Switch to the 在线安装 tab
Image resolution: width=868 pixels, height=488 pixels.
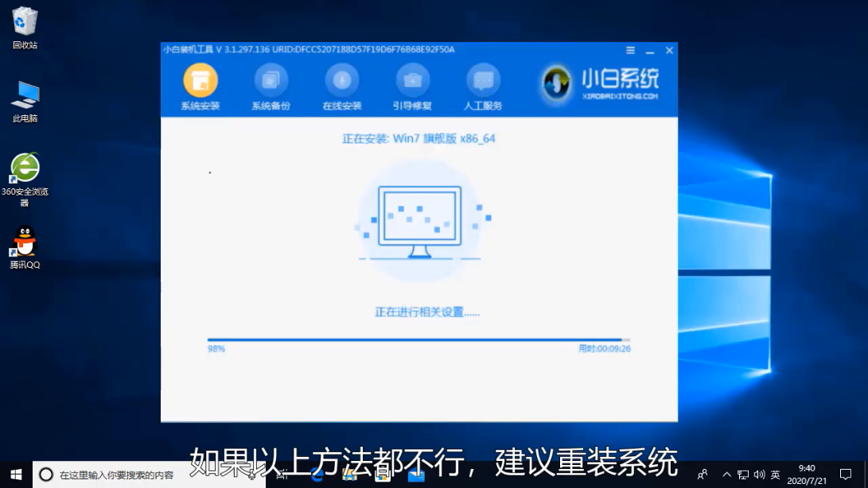(341, 88)
